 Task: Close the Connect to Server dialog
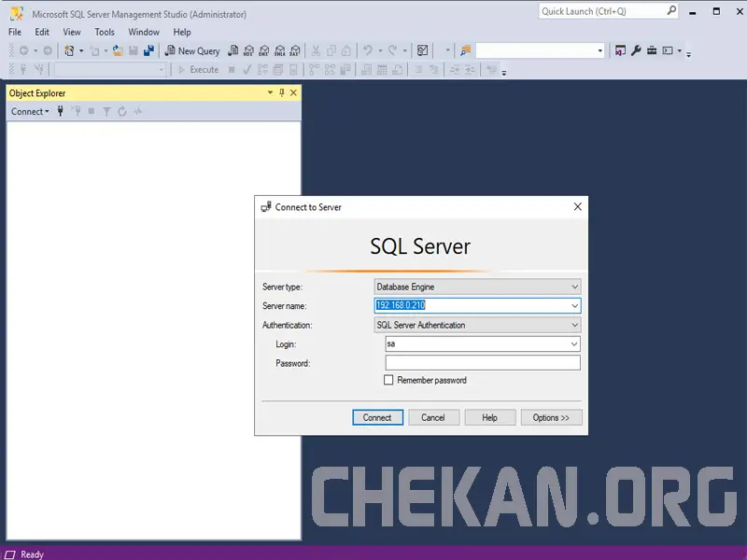pos(577,206)
